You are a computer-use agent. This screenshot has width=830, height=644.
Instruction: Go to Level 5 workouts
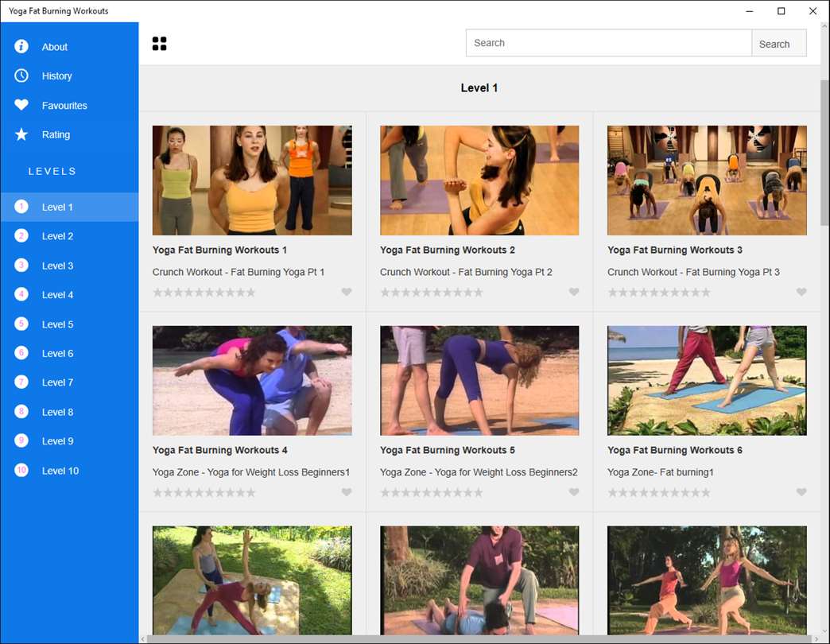(69, 324)
